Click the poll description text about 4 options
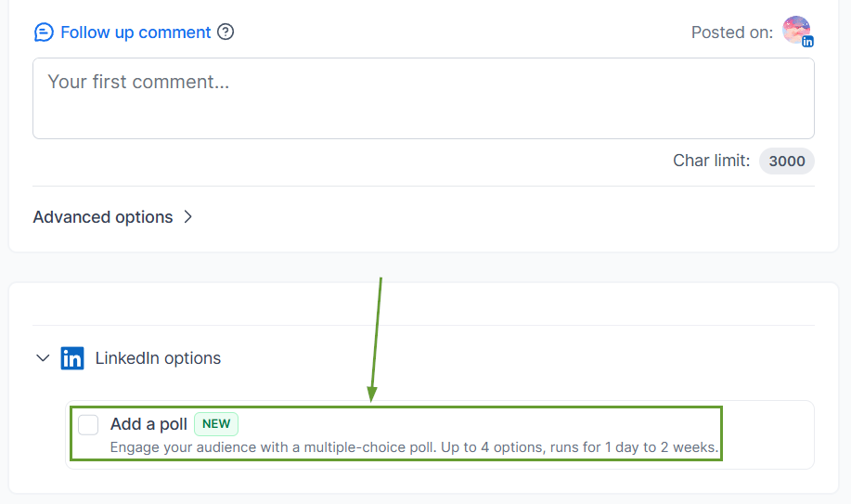Viewport: 851px width, 504px height. click(x=414, y=447)
